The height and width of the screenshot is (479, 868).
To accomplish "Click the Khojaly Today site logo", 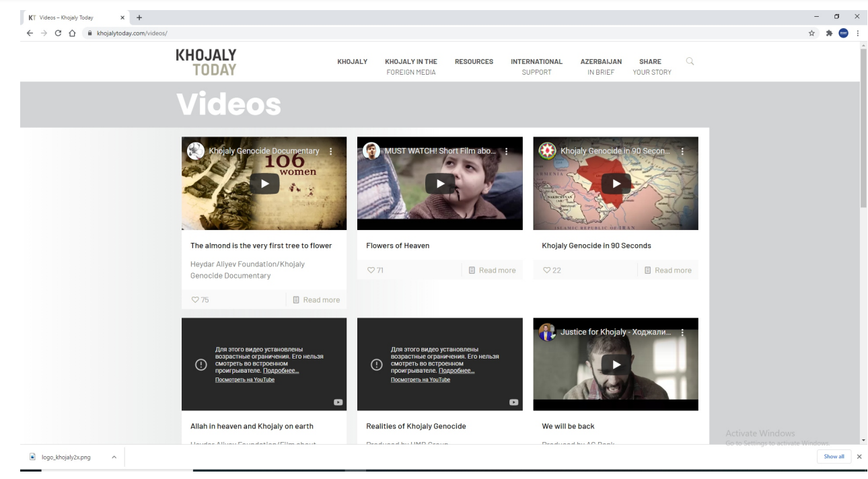I will [x=206, y=62].
